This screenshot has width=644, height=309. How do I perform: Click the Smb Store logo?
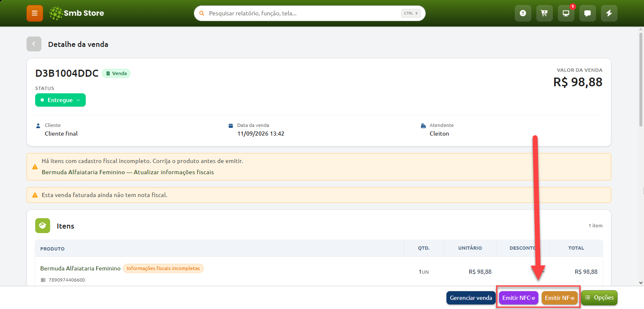(x=77, y=13)
